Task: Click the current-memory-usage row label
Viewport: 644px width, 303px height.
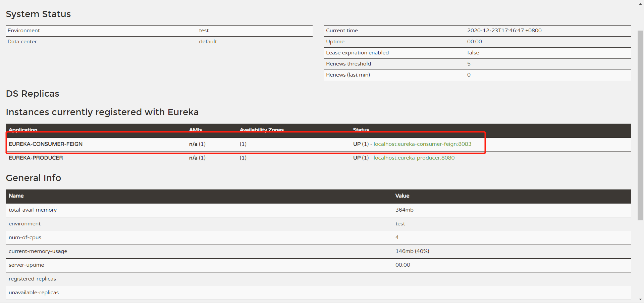Action: [38, 251]
